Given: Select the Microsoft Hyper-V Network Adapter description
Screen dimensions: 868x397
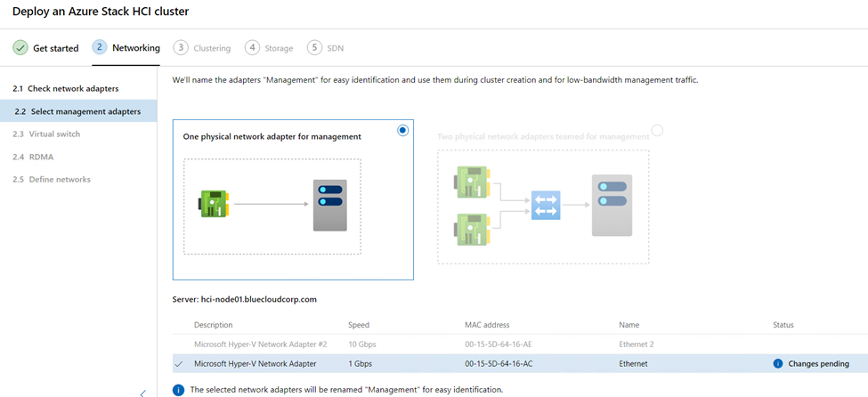Looking at the screenshot, I should (256, 364).
